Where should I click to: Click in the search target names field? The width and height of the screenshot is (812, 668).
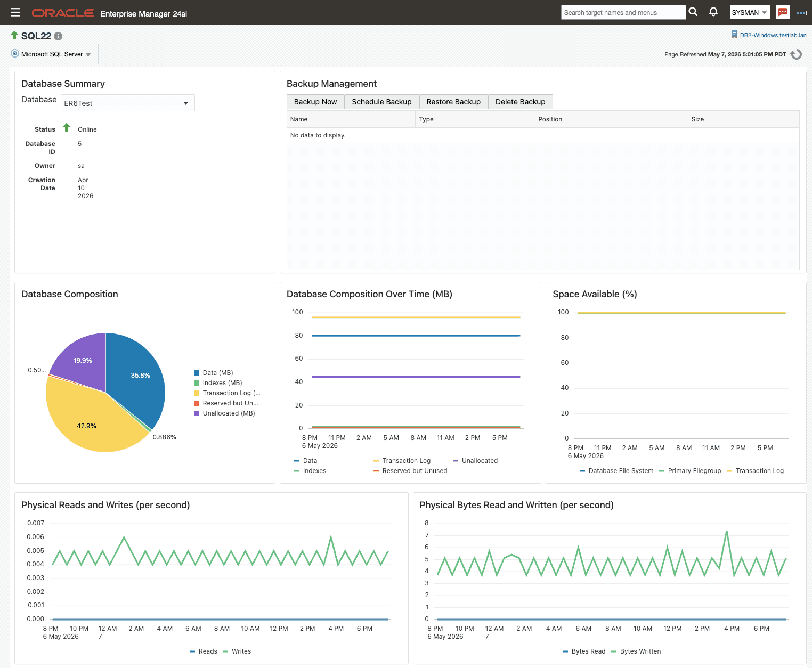pyautogui.click(x=623, y=12)
